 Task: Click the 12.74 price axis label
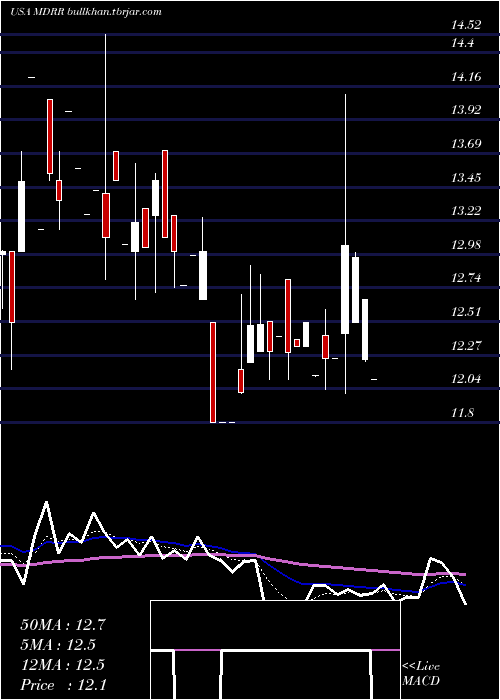pyautogui.click(x=466, y=278)
